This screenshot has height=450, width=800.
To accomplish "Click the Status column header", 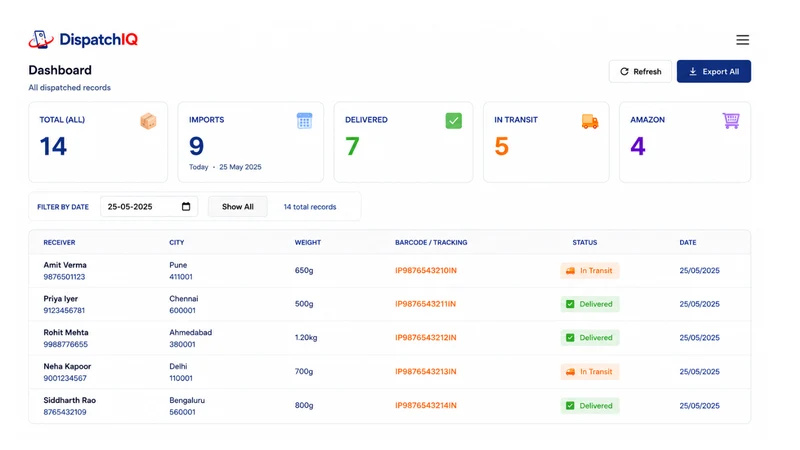I will [585, 242].
